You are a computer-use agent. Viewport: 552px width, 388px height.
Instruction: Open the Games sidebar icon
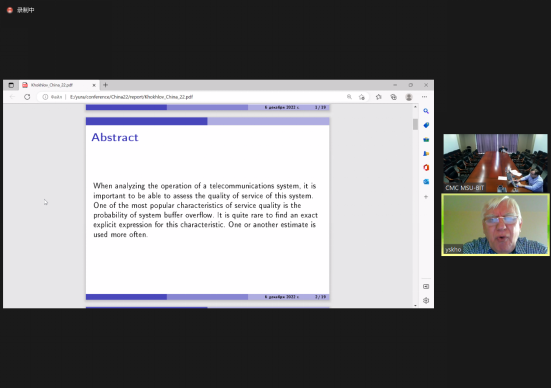tap(426, 154)
